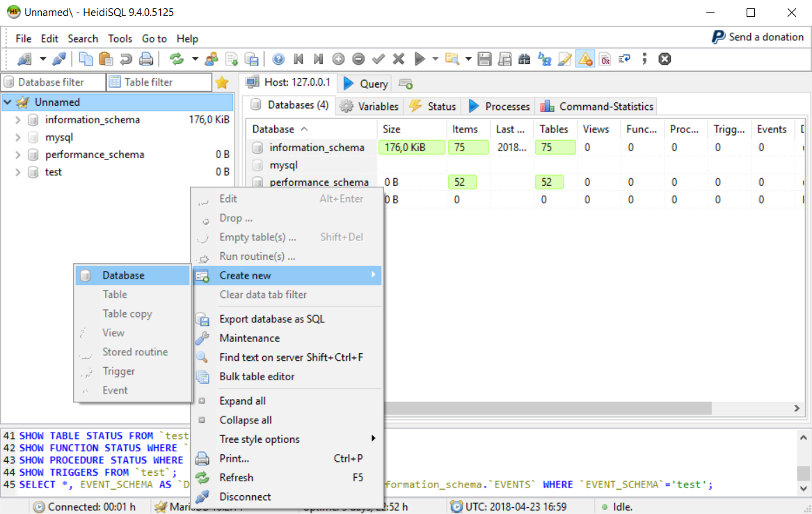Open the refresh dropdown arrow
The height and width of the screenshot is (514, 812).
(x=195, y=59)
